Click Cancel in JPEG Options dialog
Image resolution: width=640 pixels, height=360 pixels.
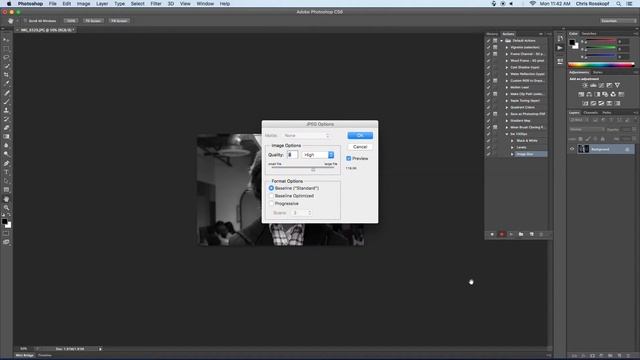tap(360, 147)
